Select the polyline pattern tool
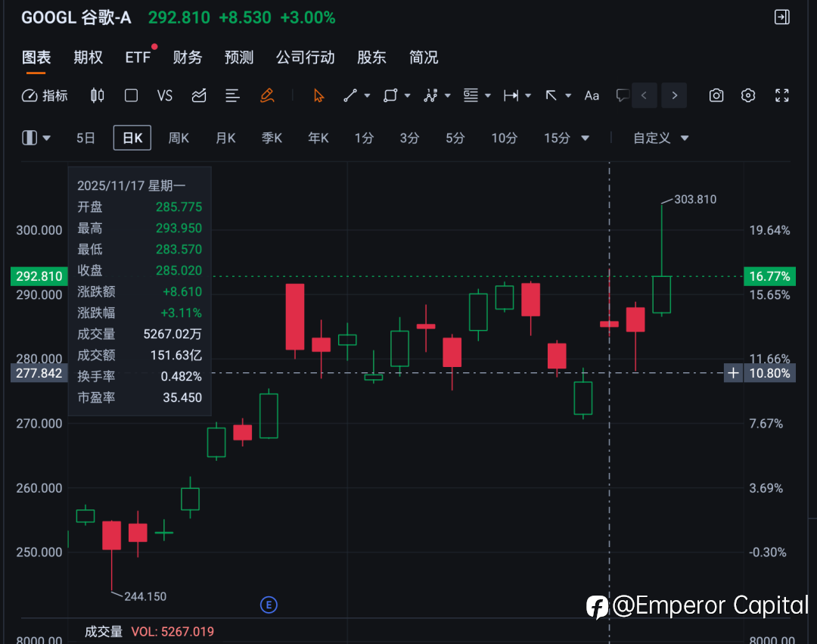The image size is (817, 644). [x=430, y=95]
